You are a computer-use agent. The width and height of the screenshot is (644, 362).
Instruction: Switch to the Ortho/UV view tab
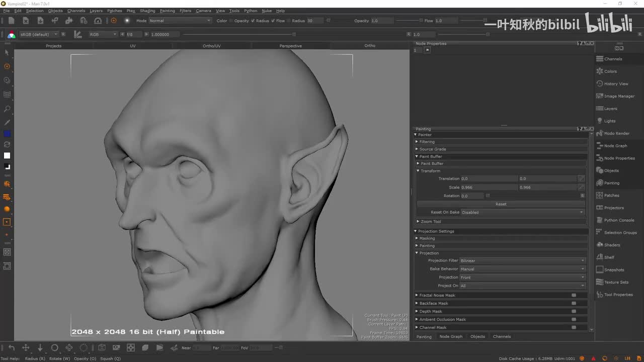[x=211, y=46]
